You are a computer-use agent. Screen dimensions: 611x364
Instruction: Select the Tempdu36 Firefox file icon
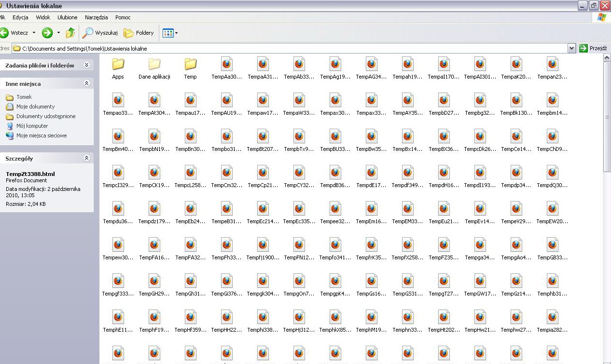pos(118,208)
